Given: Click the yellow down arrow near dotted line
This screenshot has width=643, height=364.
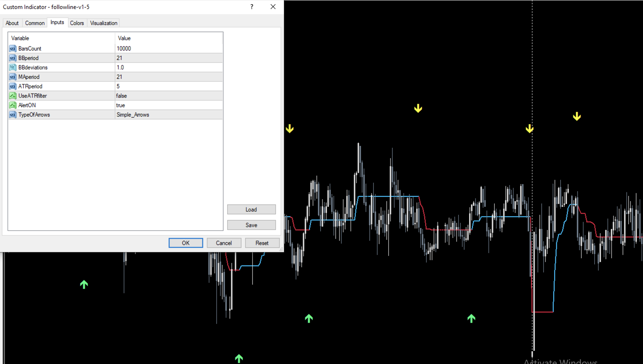Looking at the screenshot, I should 529,129.
